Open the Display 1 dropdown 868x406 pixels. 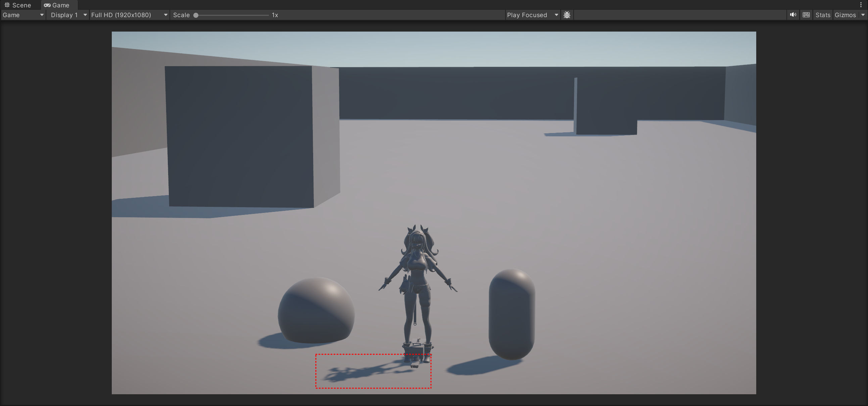68,15
